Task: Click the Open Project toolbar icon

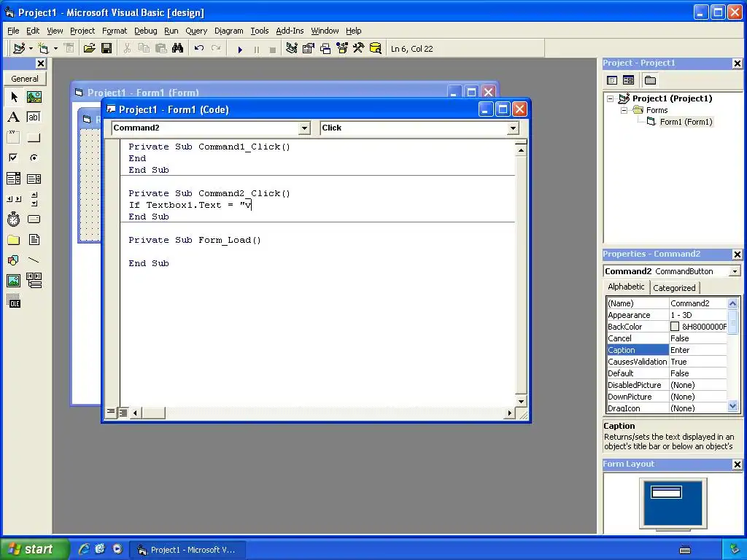Action: (89, 49)
